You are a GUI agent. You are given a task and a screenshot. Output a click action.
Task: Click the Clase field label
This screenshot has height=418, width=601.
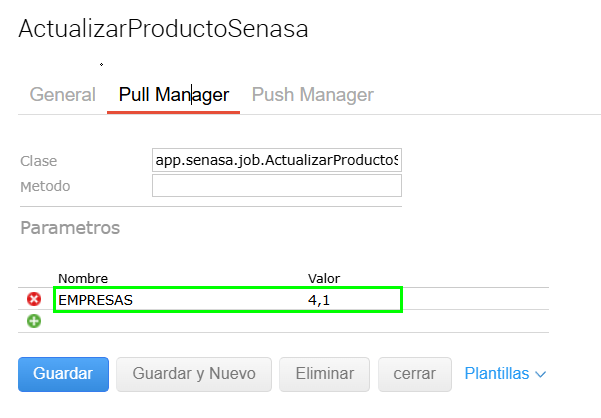[39, 161]
